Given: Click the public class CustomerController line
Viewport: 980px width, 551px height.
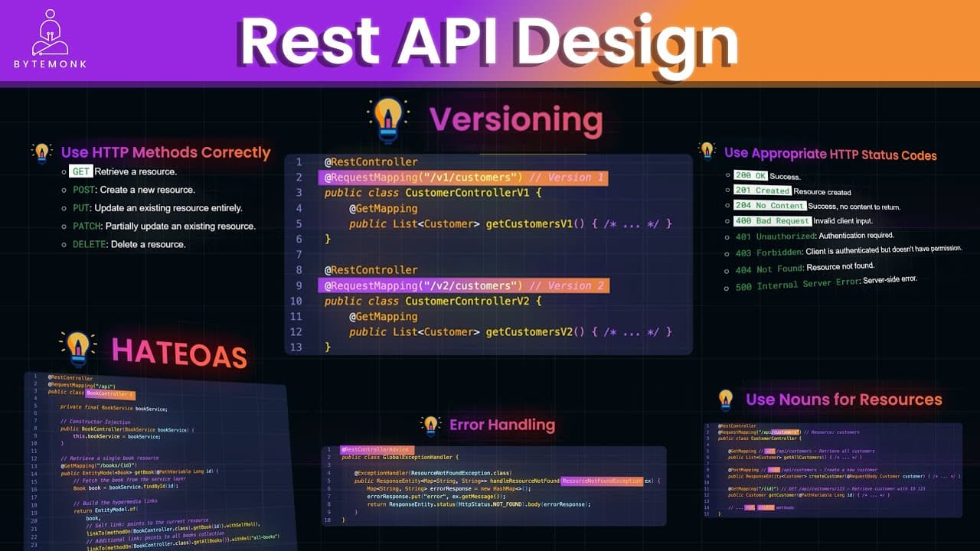Looking at the screenshot, I should pyautogui.click(x=759, y=439).
